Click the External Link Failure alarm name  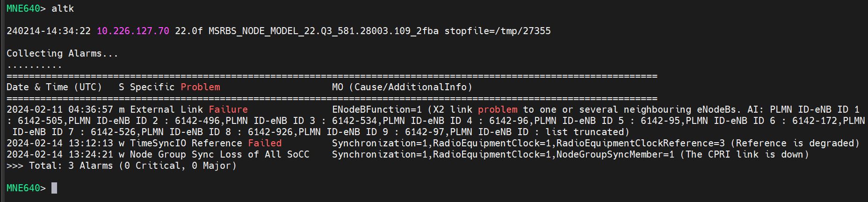tap(189, 109)
